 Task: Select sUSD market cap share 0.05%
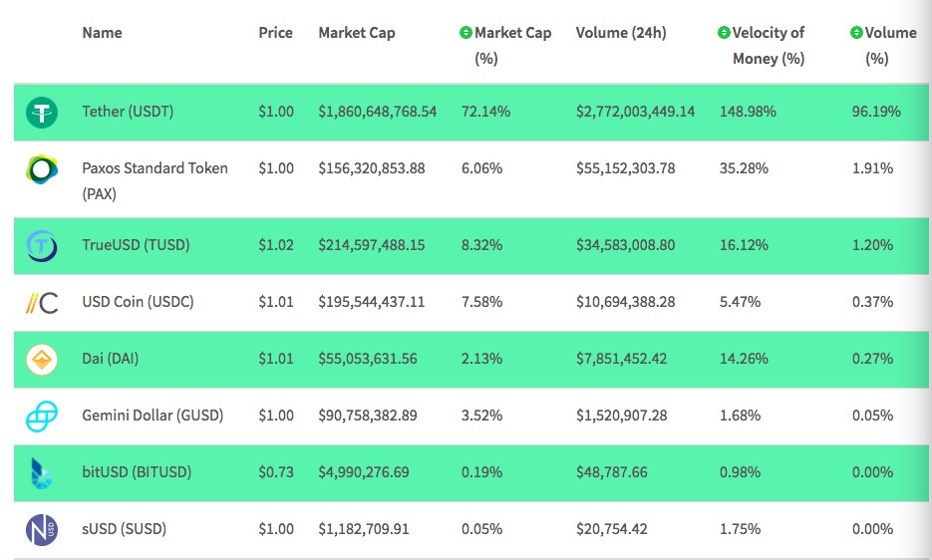(x=482, y=529)
